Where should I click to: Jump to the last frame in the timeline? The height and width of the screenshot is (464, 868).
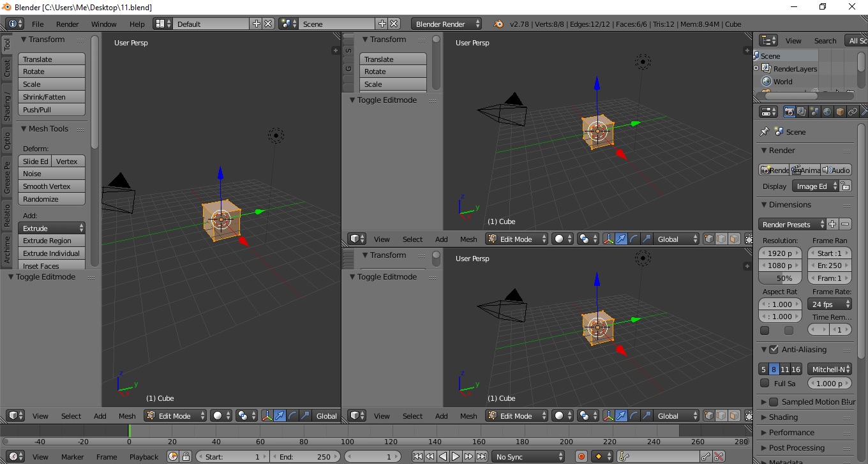click(x=481, y=456)
